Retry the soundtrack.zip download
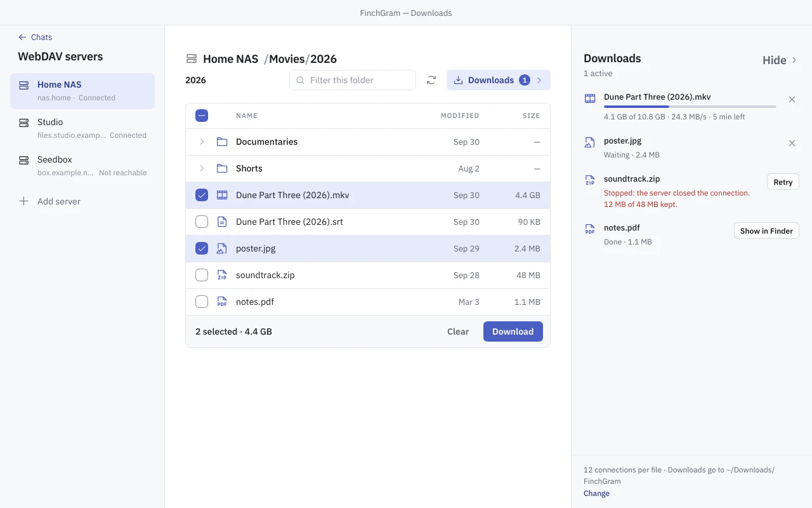 [783, 182]
